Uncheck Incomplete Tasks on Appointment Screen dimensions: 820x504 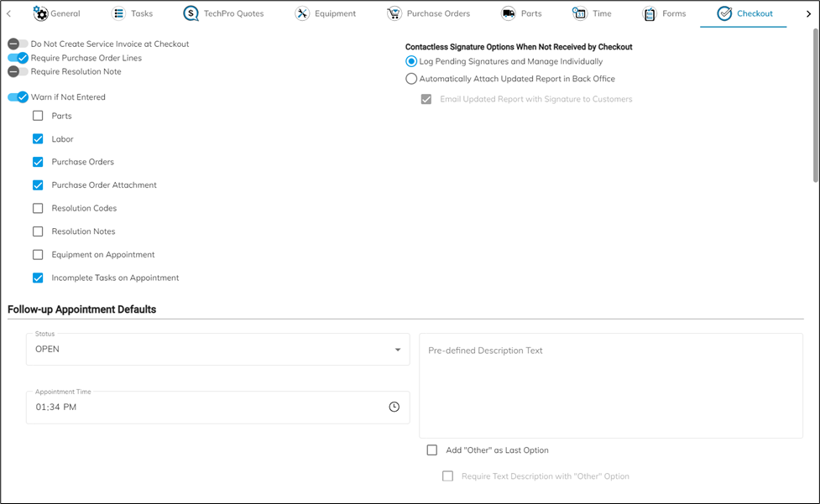tap(38, 278)
